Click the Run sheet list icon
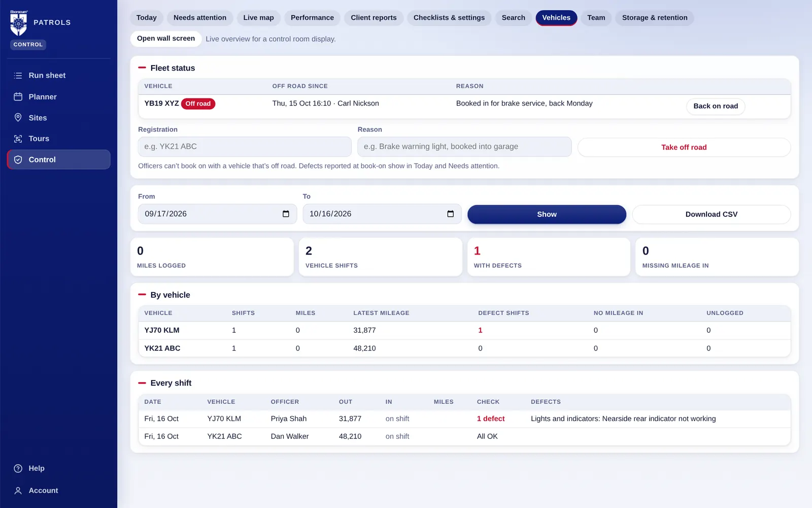This screenshot has width=812, height=508. click(x=18, y=76)
